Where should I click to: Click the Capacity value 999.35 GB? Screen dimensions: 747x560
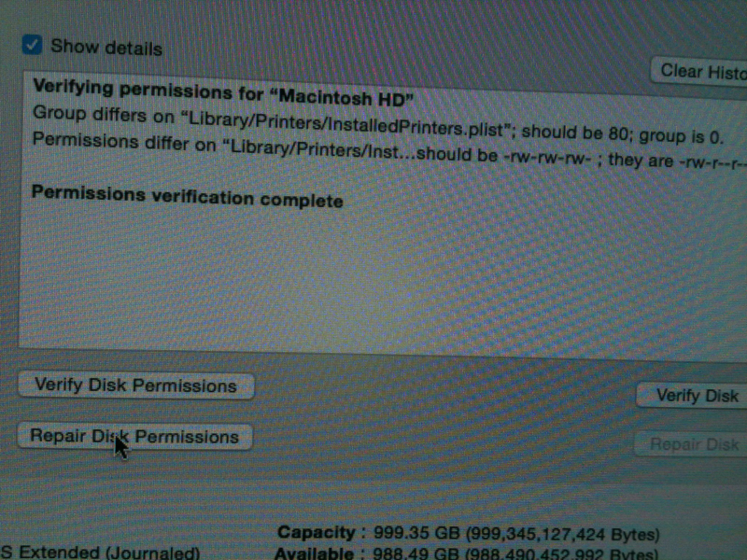pyautogui.click(x=516, y=533)
